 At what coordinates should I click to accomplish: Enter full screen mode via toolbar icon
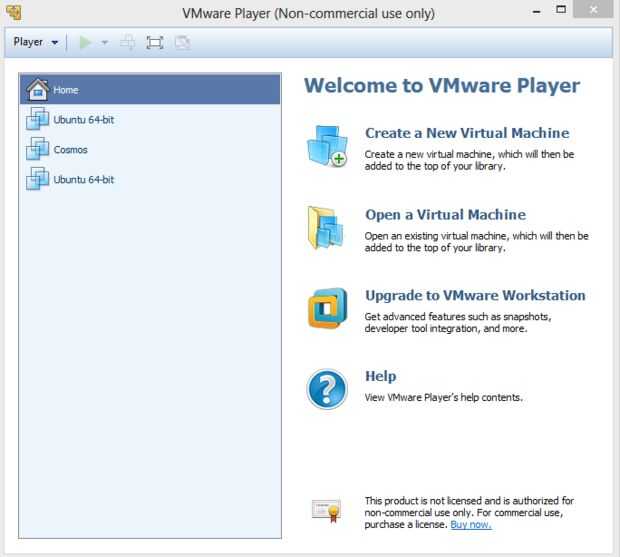(x=155, y=42)
